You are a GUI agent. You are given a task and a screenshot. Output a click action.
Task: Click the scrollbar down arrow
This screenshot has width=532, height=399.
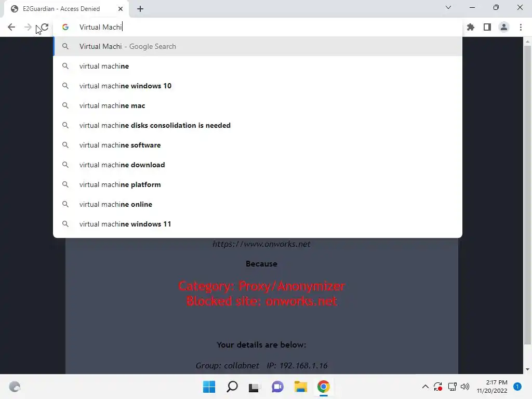point(527,369)
